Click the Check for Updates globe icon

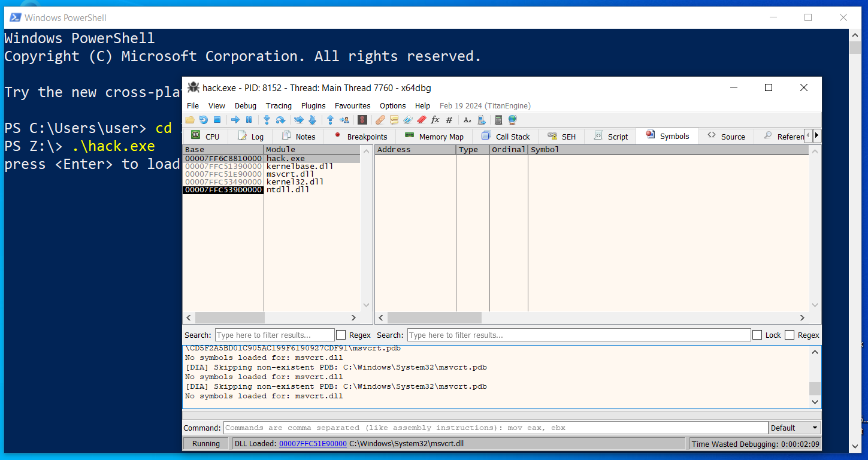coord(512,120)
